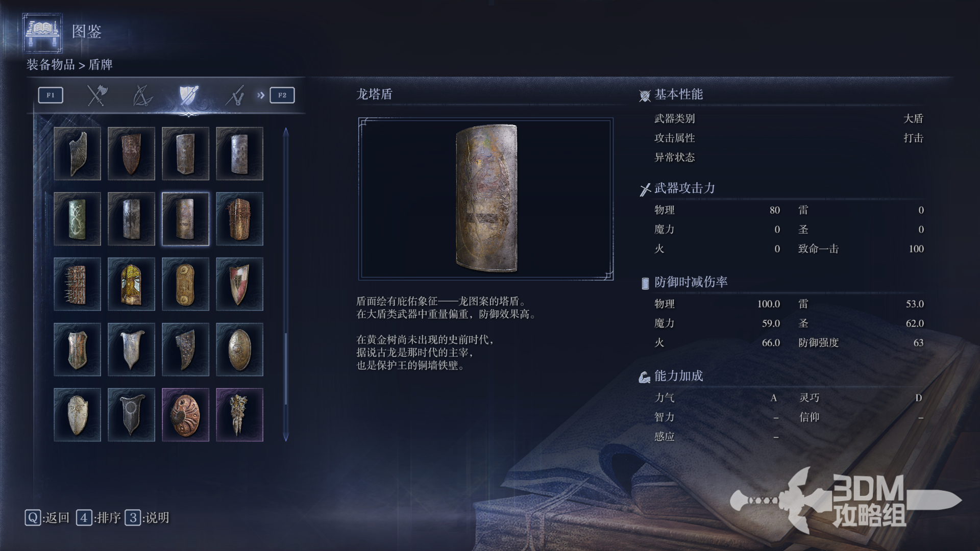Image resolution: width=980 pixels, height=551 pixels.
Task: Click the 装备物品 breadcrumb link
Action: [x=51, y=65]
